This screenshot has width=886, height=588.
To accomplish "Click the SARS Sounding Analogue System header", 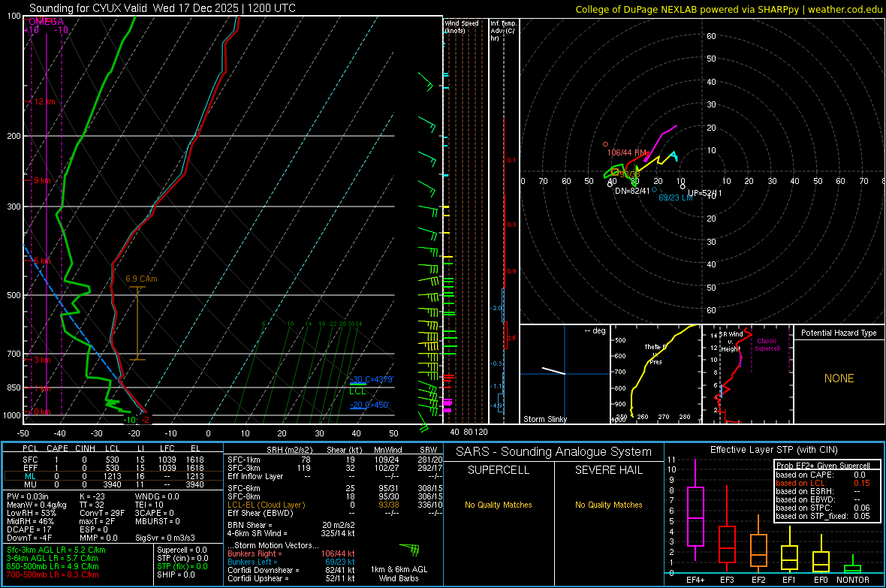I will 554,452.
